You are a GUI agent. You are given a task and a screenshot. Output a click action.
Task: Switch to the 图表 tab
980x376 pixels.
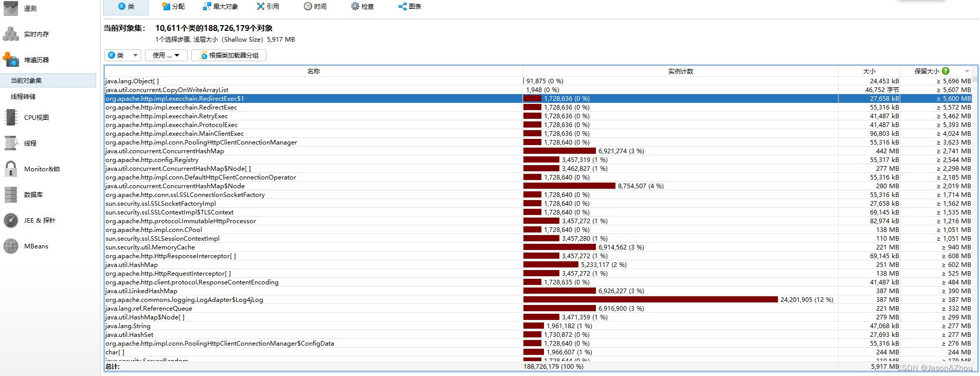click(410, 7)
